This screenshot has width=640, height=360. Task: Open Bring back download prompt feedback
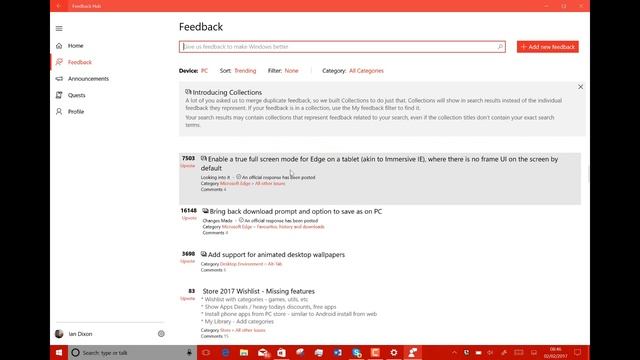(x=296, y=211)
